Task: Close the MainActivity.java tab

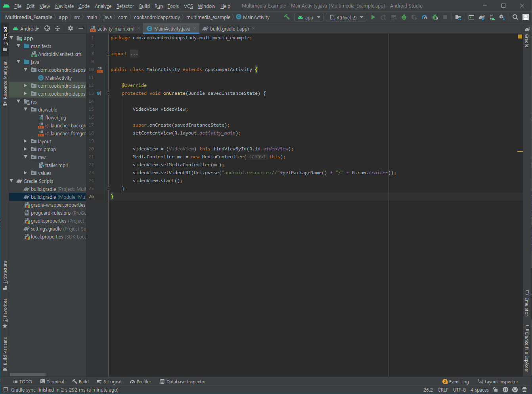Action: (195, 29)
